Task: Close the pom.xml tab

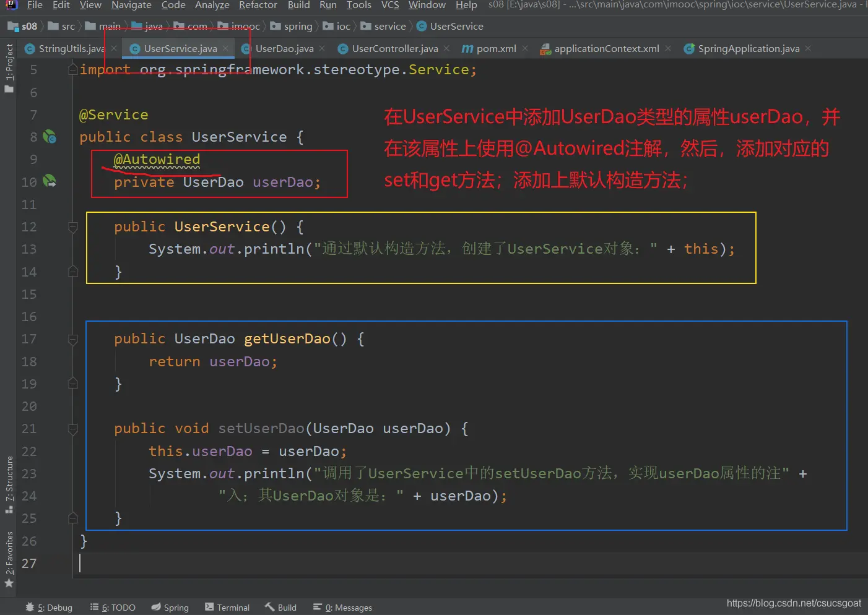Action: (525, 48)
